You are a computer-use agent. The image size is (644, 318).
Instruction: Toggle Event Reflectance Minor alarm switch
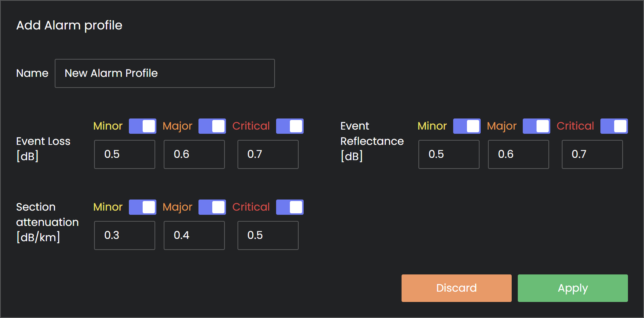point(467,126)
